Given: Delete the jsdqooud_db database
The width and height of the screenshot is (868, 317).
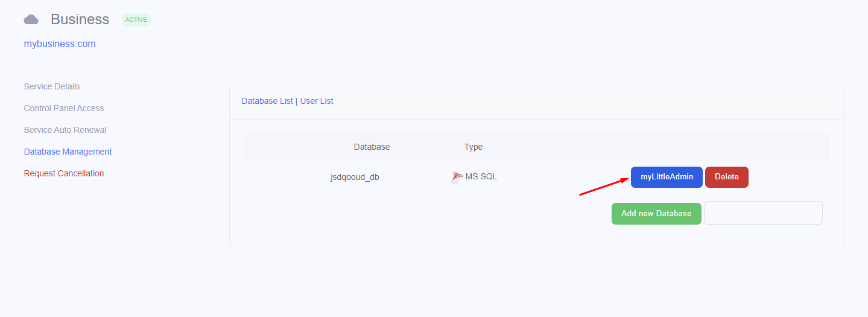Looking at the screenshot, I should 727,177.
